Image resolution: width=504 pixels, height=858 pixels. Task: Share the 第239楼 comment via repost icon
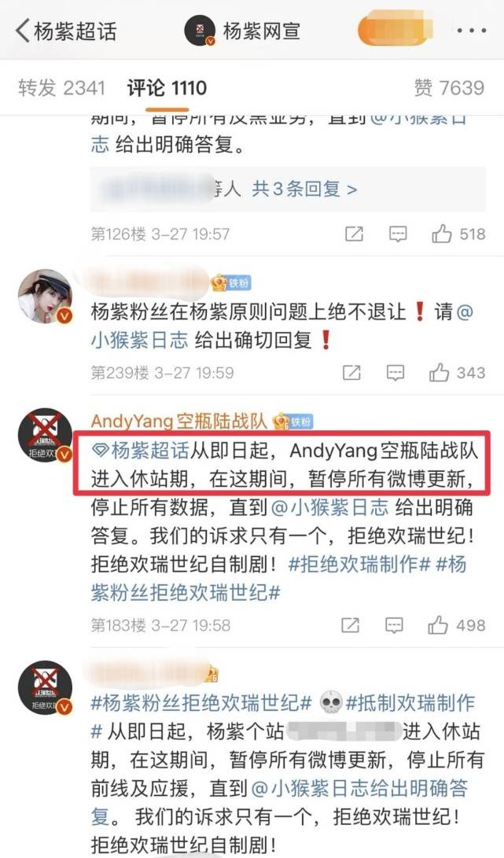[351, 373]
